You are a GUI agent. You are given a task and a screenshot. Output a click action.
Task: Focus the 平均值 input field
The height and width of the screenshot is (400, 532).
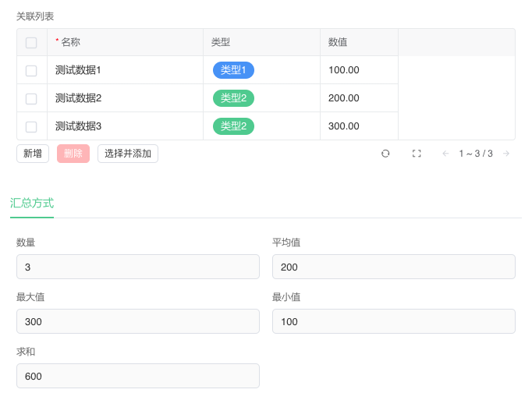(x=394, y=267)
